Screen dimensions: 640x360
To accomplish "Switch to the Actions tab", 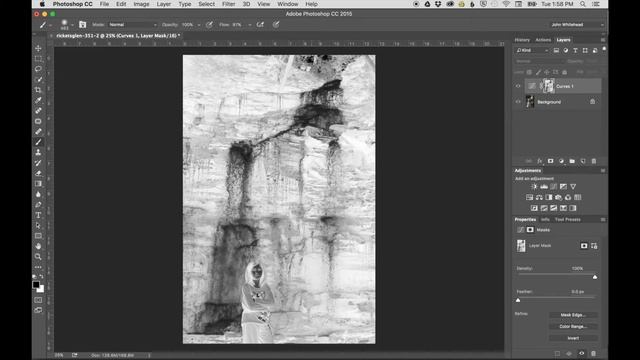I will pyautogui.click(x=543, y=40).
